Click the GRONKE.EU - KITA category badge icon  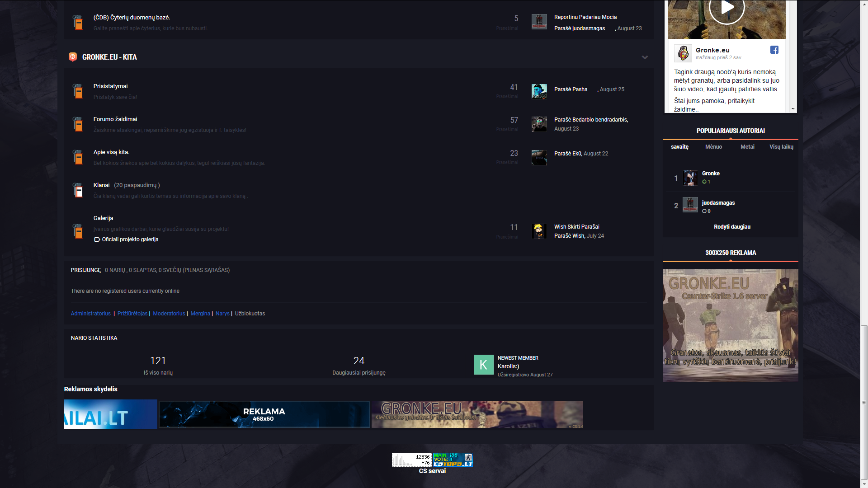[73, 57]
